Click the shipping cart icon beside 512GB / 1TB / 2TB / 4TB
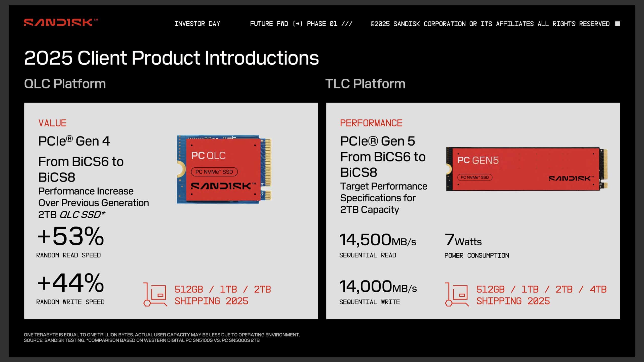Viewport: 644px width, 362px height. (457, 294)
